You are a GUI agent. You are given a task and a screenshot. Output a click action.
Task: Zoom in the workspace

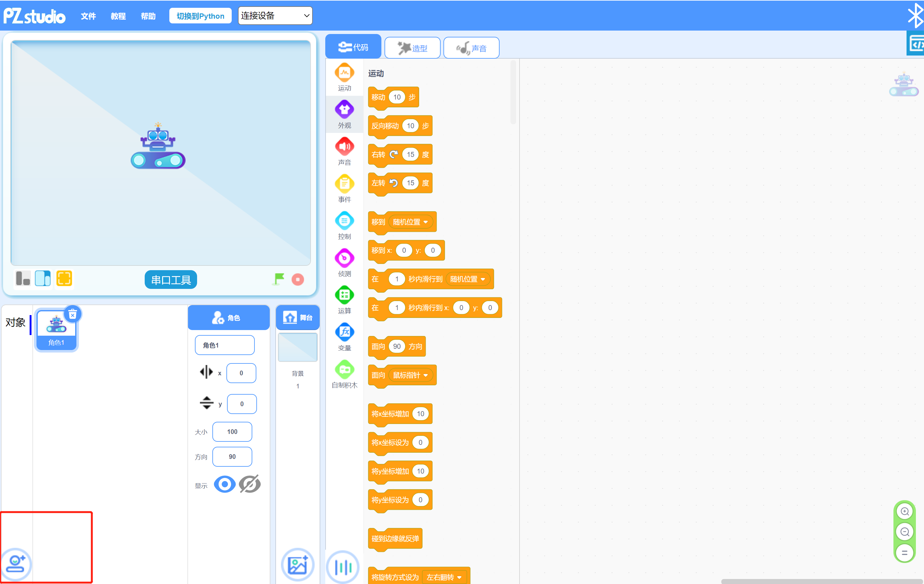click(x=904, y=511)
